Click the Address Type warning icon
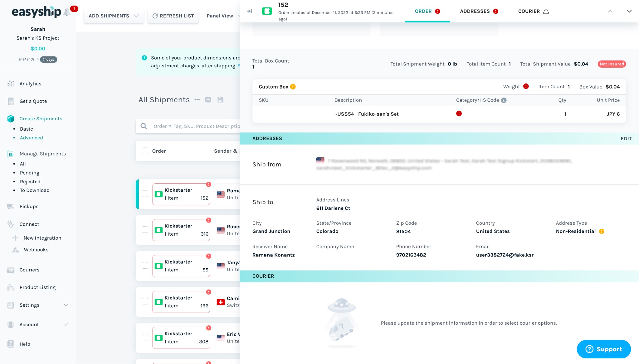The image size is (639, 364). pyautogui.click(x=602, y=231)
